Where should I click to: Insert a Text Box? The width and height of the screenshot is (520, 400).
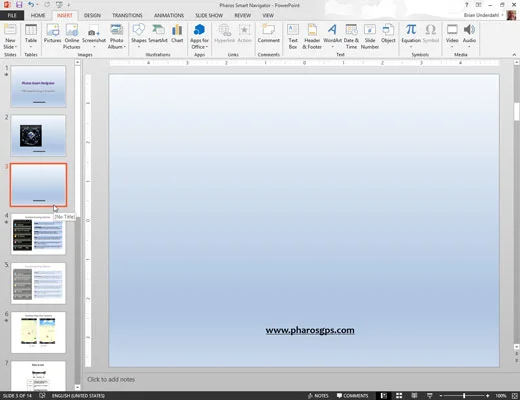point(293,37)
